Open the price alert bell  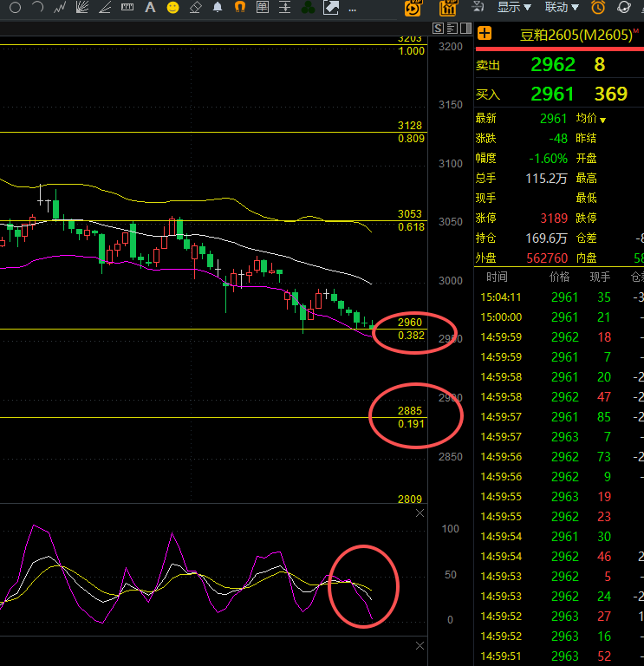[x=218, y=7]
